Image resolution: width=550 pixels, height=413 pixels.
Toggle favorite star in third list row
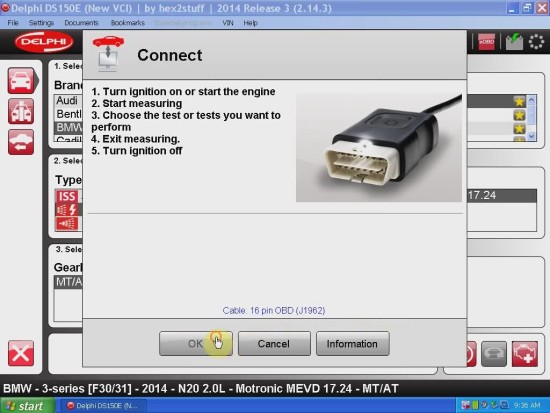(x=519, y=128)
